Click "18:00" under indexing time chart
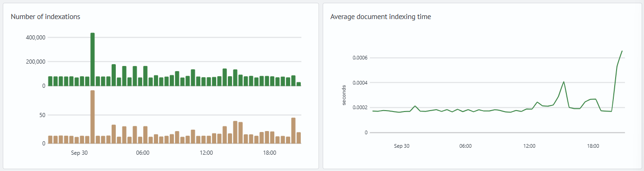 pyautogui.click(x=593, y=146)
